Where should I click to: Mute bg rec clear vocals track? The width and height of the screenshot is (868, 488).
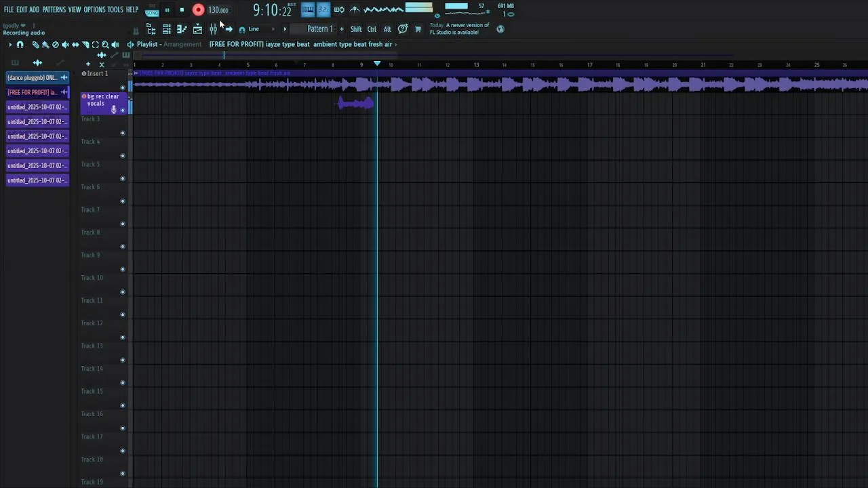pos(123,110)
